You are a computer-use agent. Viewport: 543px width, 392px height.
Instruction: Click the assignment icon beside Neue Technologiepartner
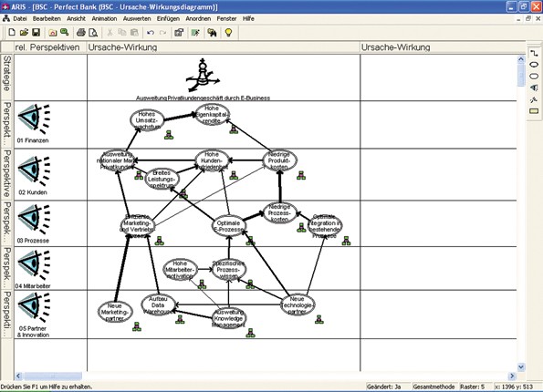click(x=318, y=319)
